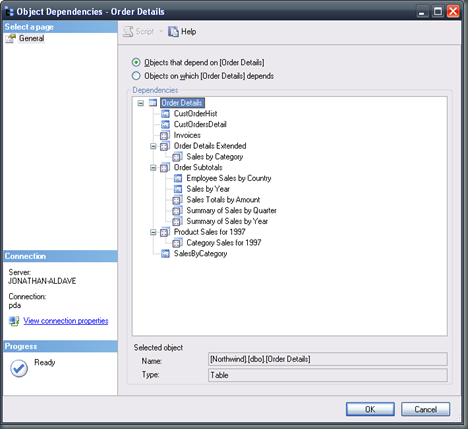Click the Ready progress checkmark icon
The image size is (468, 429).
(19, 368)
